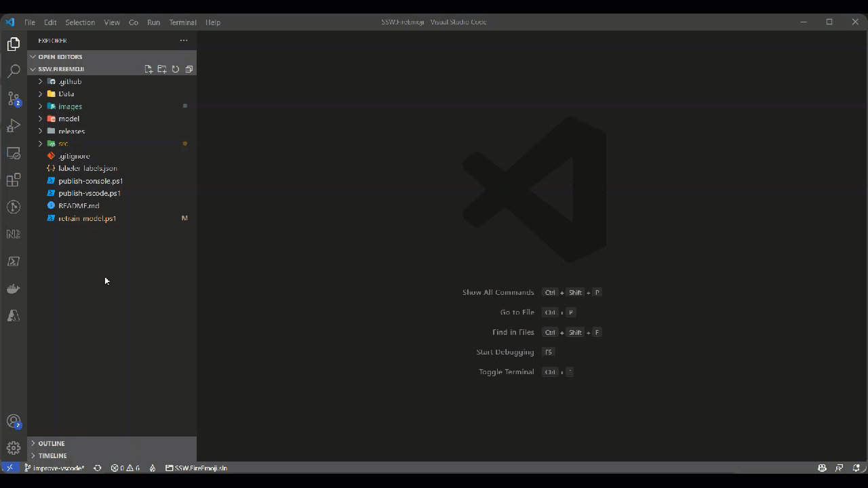Open the Azure view in the activity bar

(14, 316)
